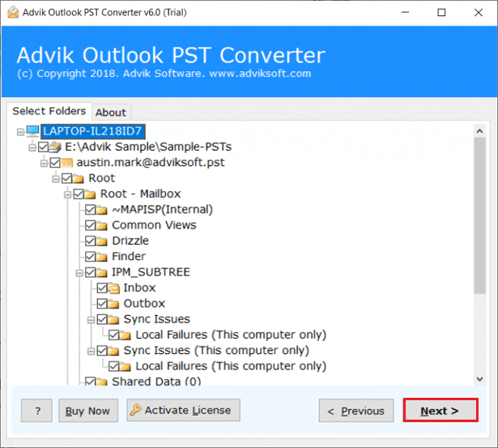Collapse the Sync Issues (This computer only) node
The height and width of the screenshot is (448, 498).
(92, 351)
